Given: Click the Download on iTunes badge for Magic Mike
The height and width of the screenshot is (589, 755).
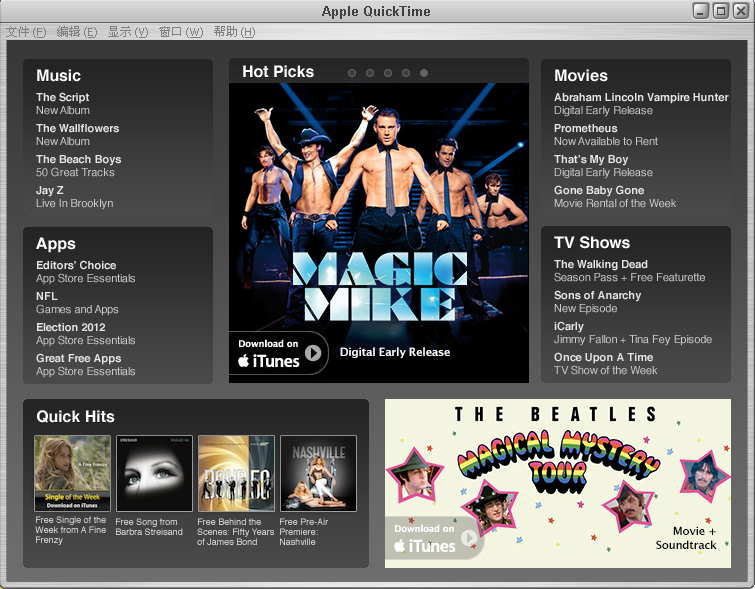Looking at the screenshot, I should [279, 353].
